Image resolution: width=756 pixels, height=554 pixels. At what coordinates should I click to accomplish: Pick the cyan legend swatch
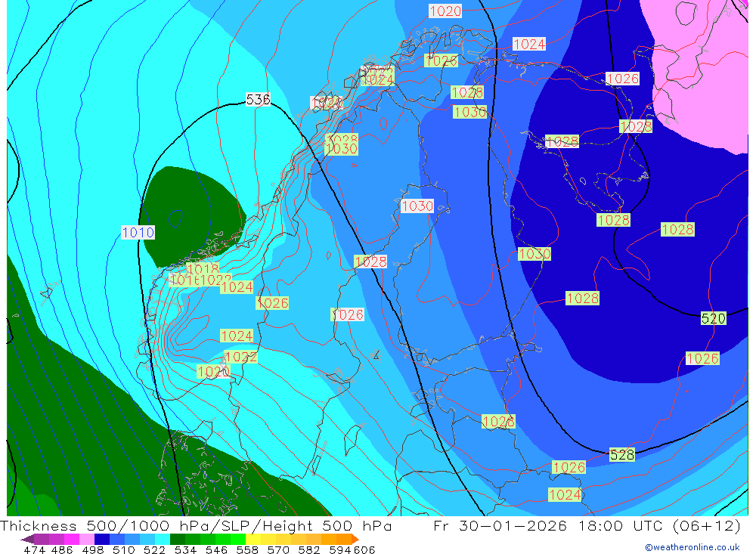click(x=162, y=539)
